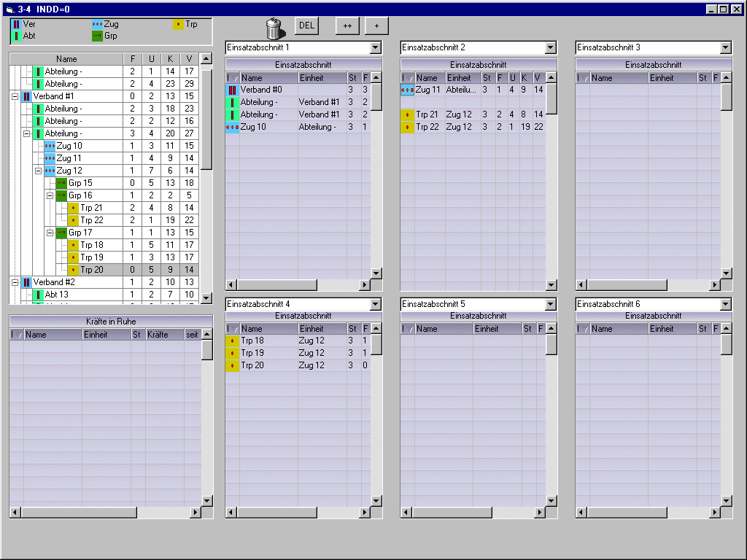Open the Einsatzabschnitt 3 dropdown
Screen dimensions: 747x560
(726, 48)
